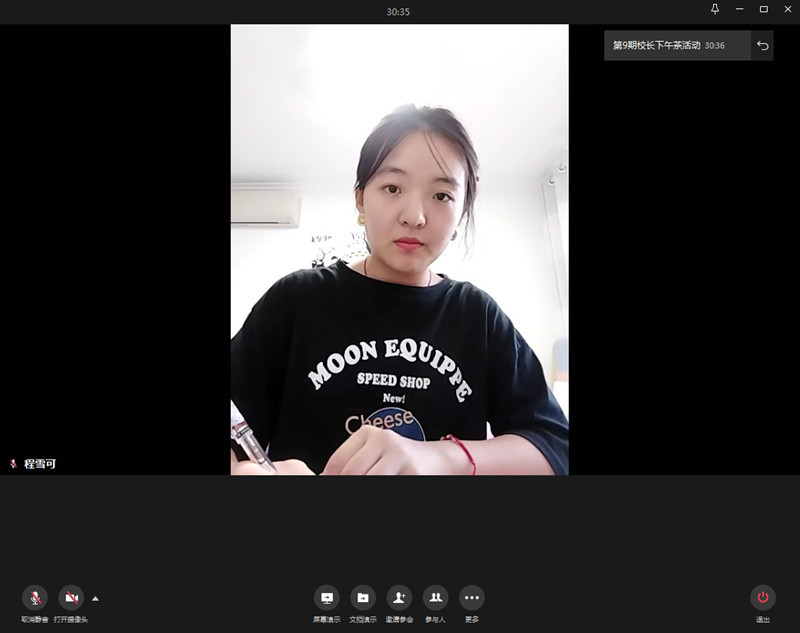
Task: Open document presentation (文档演示)
Action: coord(363,598)
